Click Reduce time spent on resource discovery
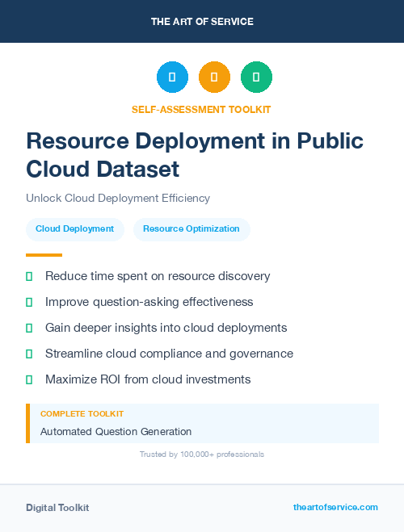Image resolution: width=404 pixels, height=532 pixels. click(x=158, y=276)
